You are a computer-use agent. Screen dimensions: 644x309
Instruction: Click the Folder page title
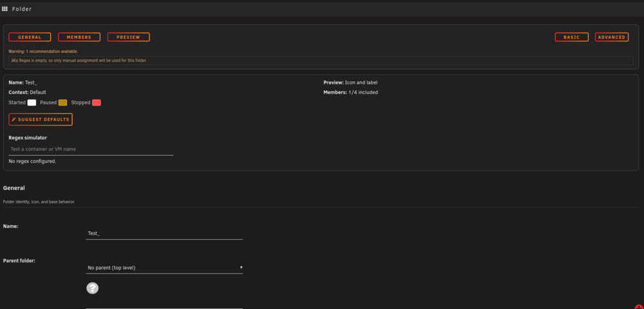click(x=22, y=8)
